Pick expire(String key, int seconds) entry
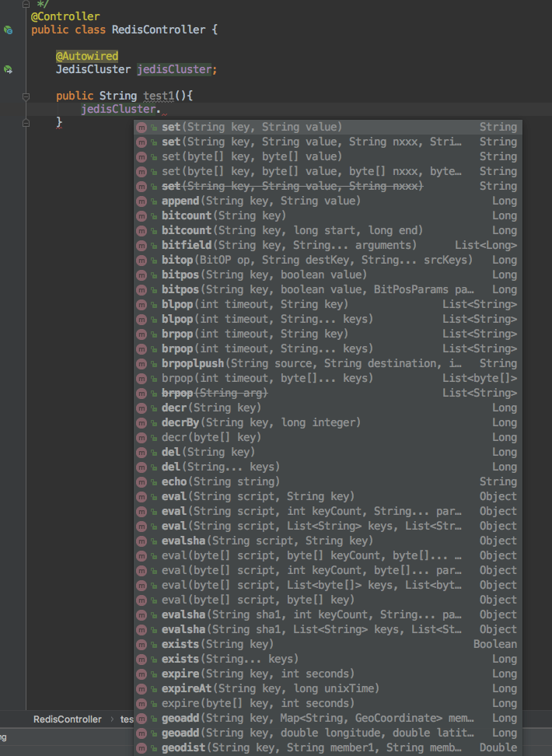 click(328, 674)
